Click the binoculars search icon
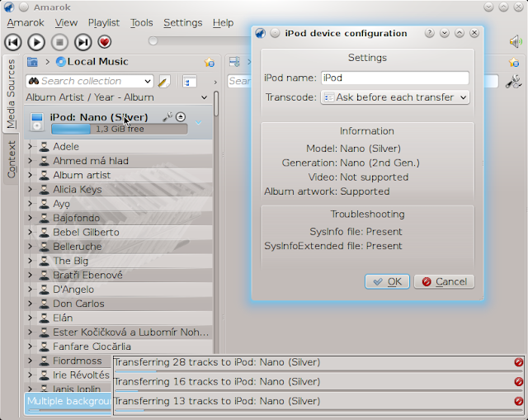528x420 pixels. click(34, 81)
